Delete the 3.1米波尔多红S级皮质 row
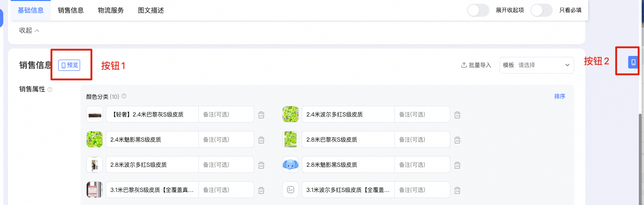The height and width of the screenshot is (205, 644). pyautogui.click(x=458, y=190)
